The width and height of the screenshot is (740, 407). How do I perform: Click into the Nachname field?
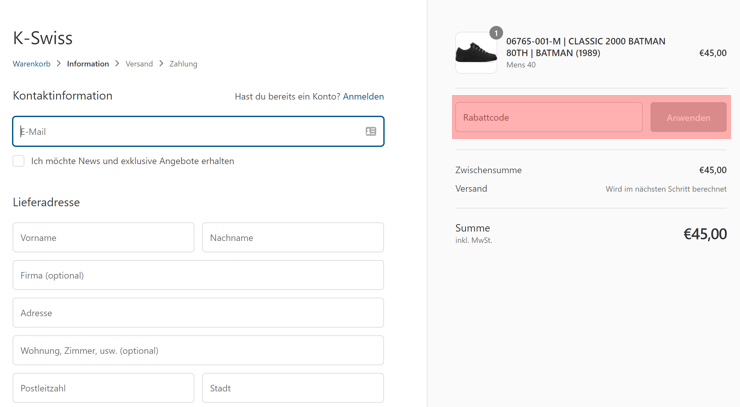click(x=293, y=237)
